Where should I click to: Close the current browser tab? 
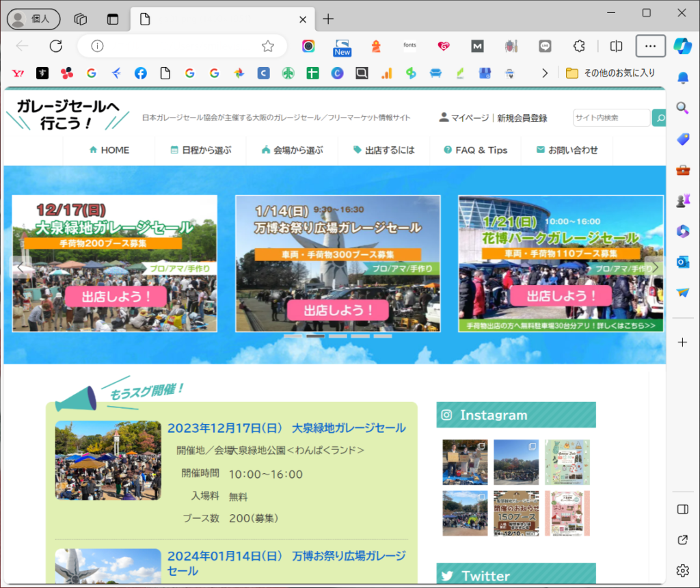click(303, 19)
